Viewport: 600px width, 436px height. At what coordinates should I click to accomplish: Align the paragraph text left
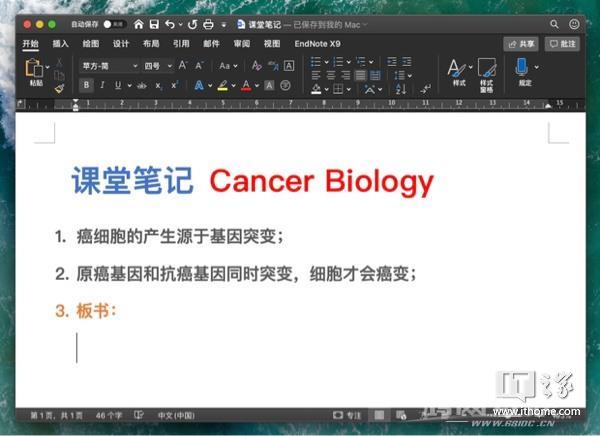pyautogui.click(x=316, y=75)
